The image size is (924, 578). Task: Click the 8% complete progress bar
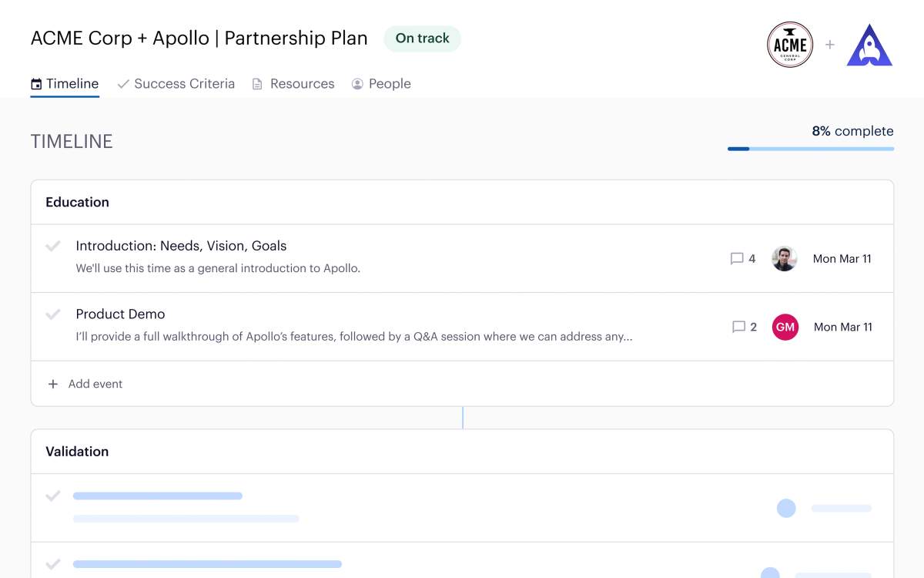[x=810, y=147]
